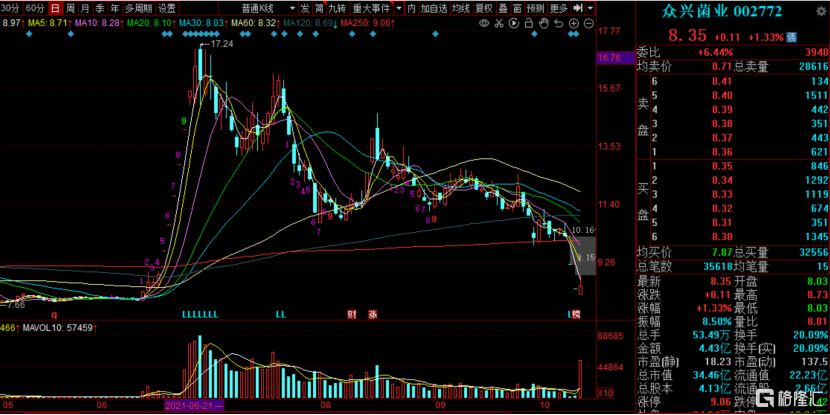Click the 7.66 low price label

pyautogui.click(x=14, y=305)
